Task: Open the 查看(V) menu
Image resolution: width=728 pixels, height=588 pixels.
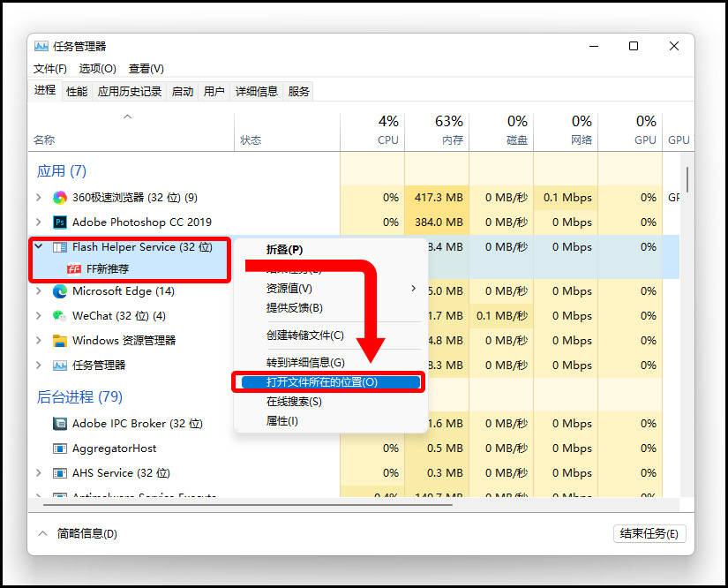Action: tap(146, 69)
